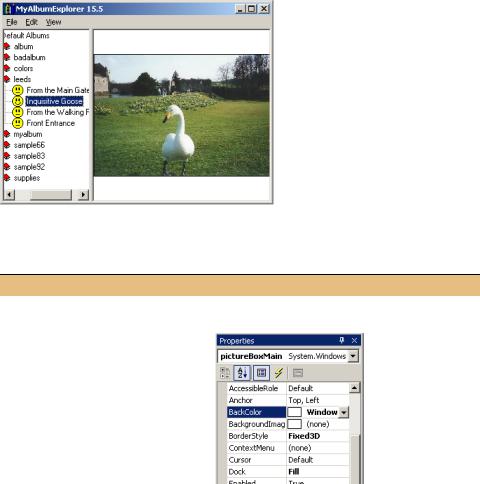Click Properties grid scroll up arrow
The image size is (480, 484).
pyautogui.click(x=354, y=388)
